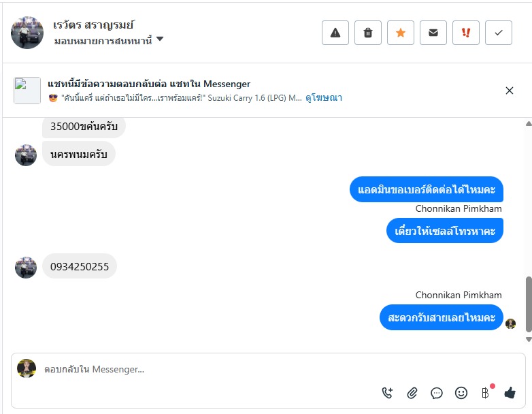Open the emoji picker
Image resolution: width=532 pixels, height=414 pixels.
(461, 393)
